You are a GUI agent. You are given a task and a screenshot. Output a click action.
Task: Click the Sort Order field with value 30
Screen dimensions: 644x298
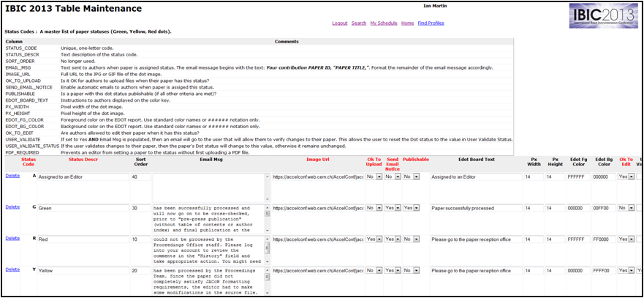point(140,208)
